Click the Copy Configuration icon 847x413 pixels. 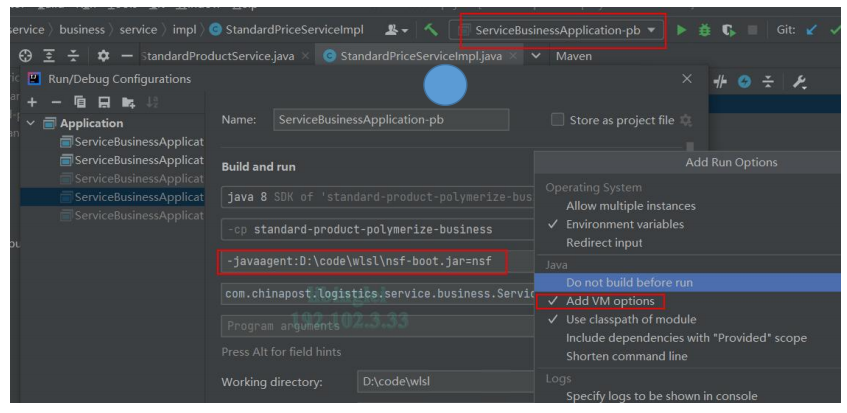pos(80,102)
